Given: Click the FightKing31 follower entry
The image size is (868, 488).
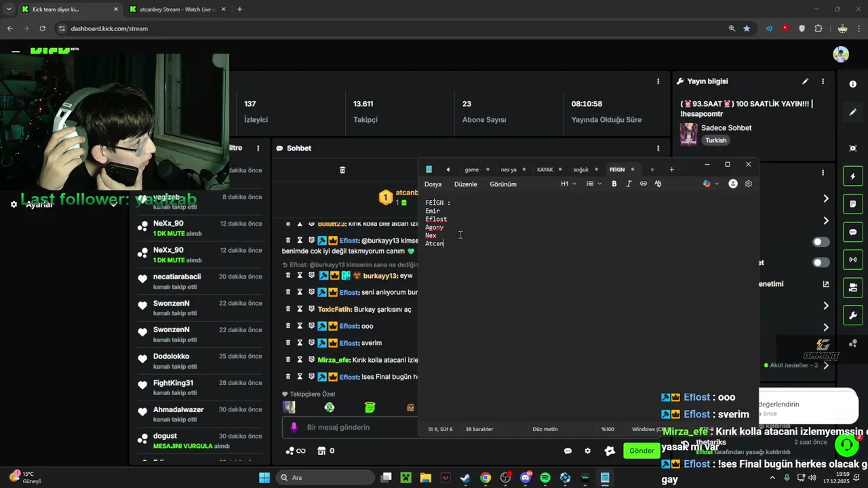Looking at the screenshot, I should [x=199, y=387].
